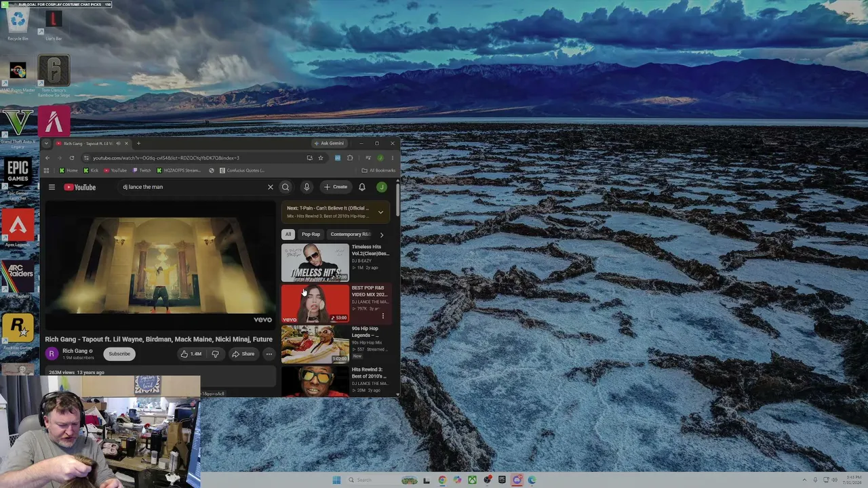Viewport: 868px width, 488px height.
Task: Click the Create button on YouTube
Action: pyautogui.click(x=336, y=187)
